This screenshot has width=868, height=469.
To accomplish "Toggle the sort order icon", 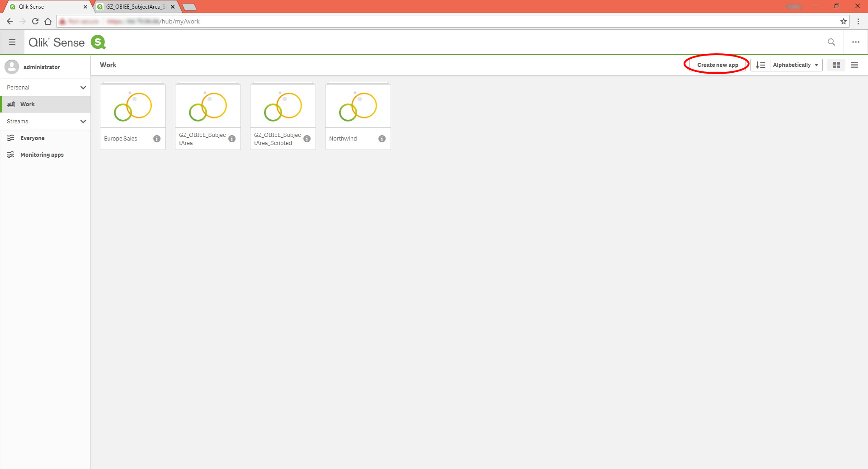I will 760,65.
